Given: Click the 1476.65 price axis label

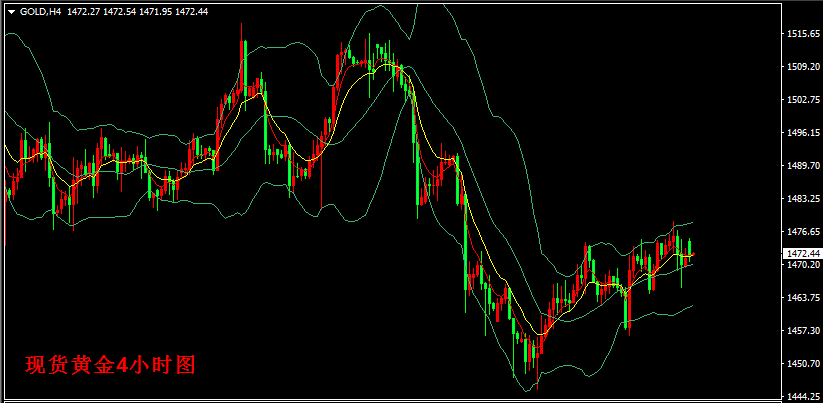Looking at the screenshot, I should (x=804, y=232).
